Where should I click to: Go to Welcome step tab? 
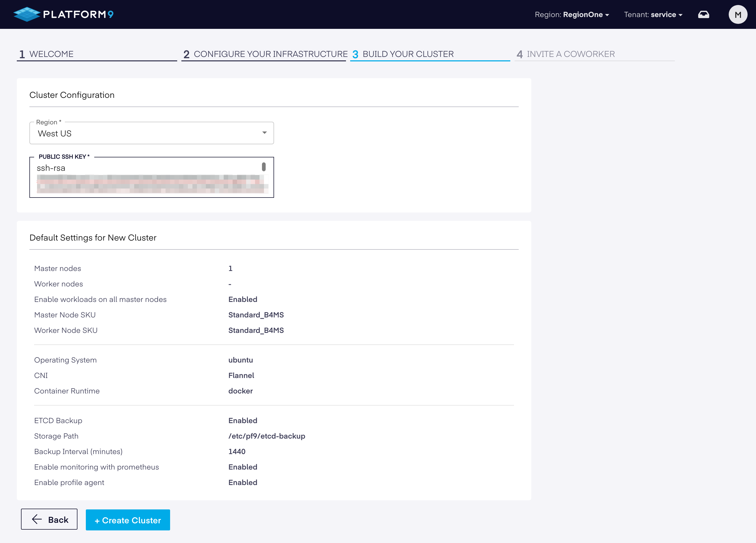51,54
